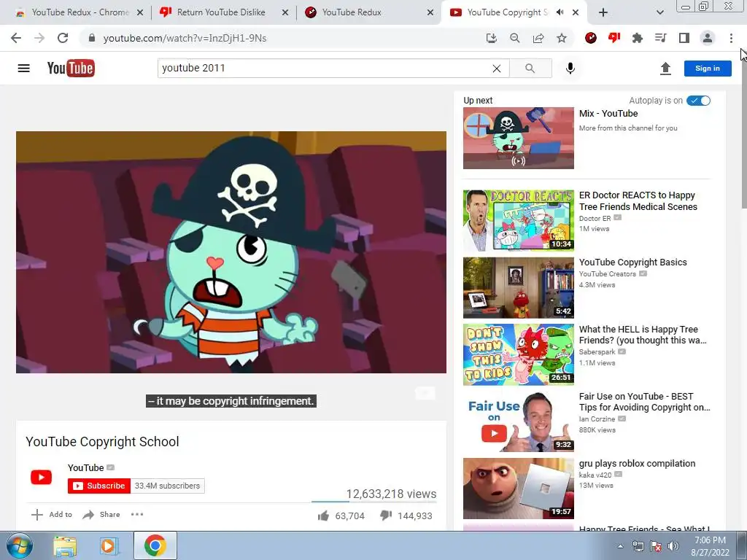
Task: Click the search magnifier button
Action: pyautogui.click(x=530, y=68)
